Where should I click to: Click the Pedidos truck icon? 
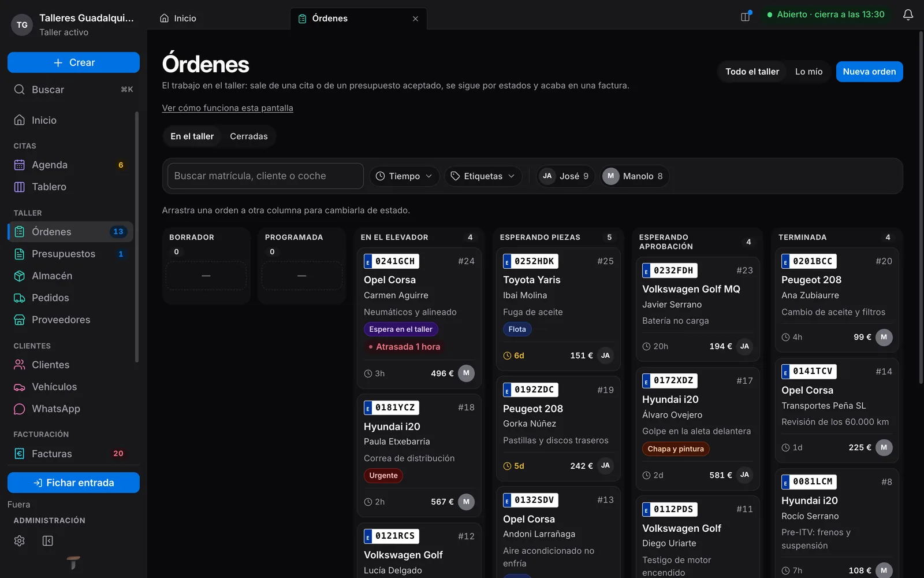[20, 298]
